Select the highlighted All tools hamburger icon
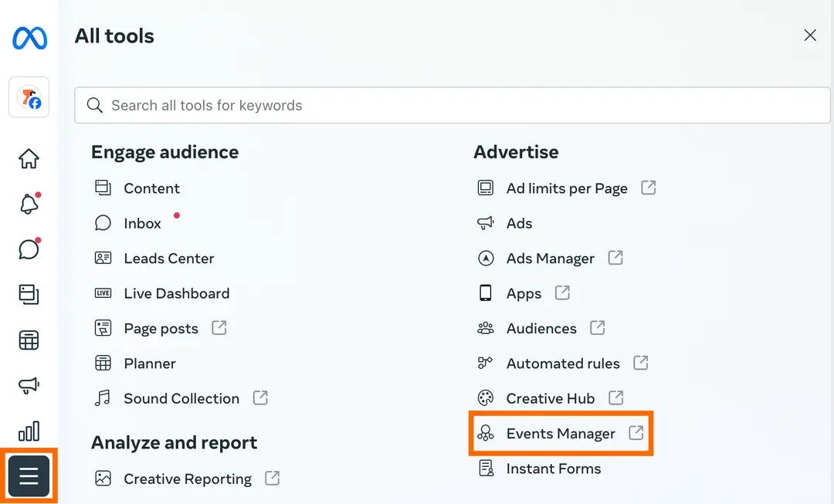The width and height of the screenshot is (834, 504). 29,476
